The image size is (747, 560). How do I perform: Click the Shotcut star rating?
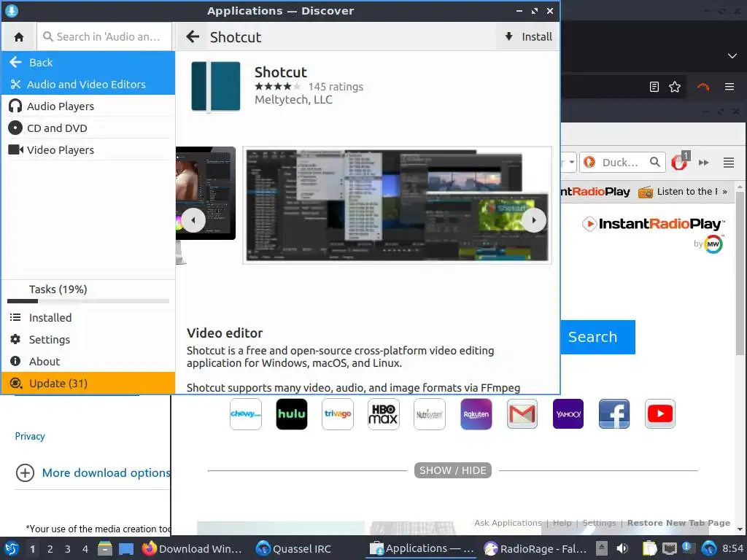[277, 87]
